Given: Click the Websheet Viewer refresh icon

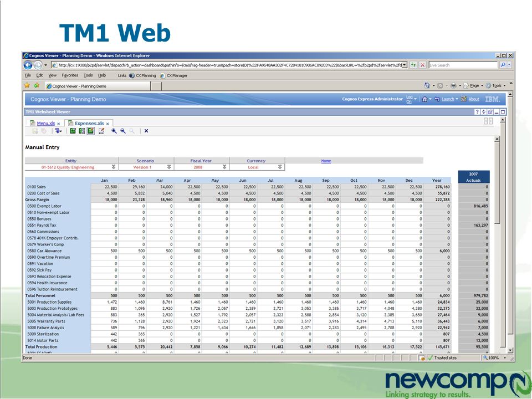Looking at the screenshot, I should (484, 111).
